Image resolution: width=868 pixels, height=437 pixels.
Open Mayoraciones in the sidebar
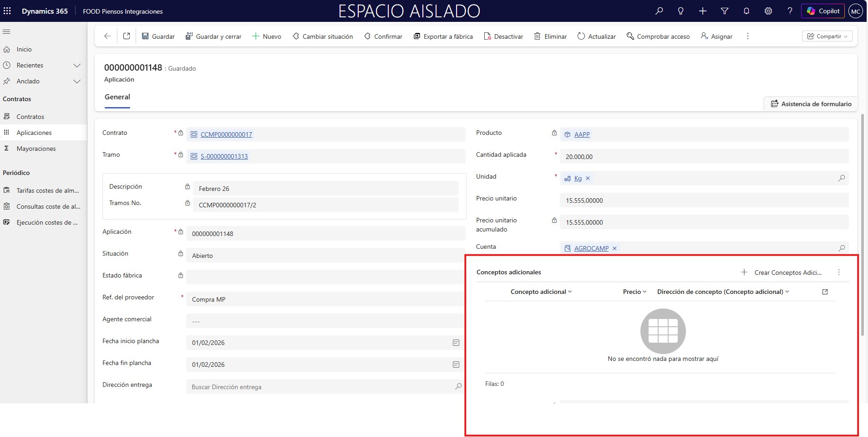click(x=36, y=149)
